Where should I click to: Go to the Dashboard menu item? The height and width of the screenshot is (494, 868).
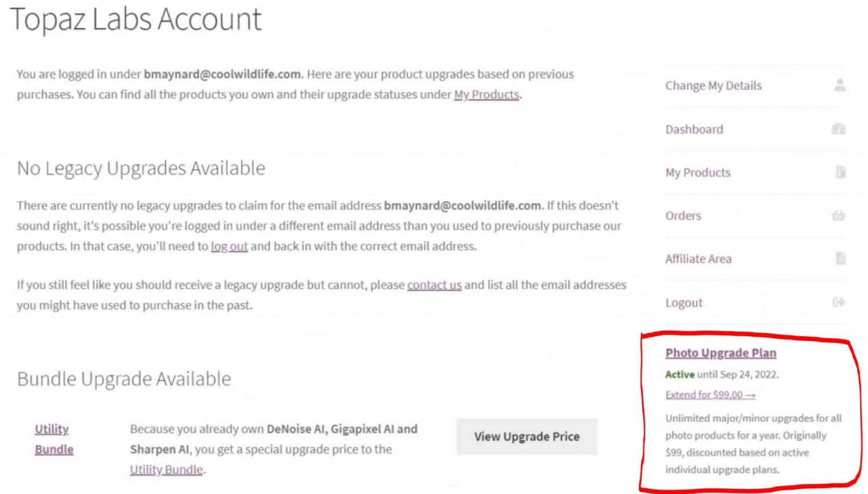[x=694, y=129]
